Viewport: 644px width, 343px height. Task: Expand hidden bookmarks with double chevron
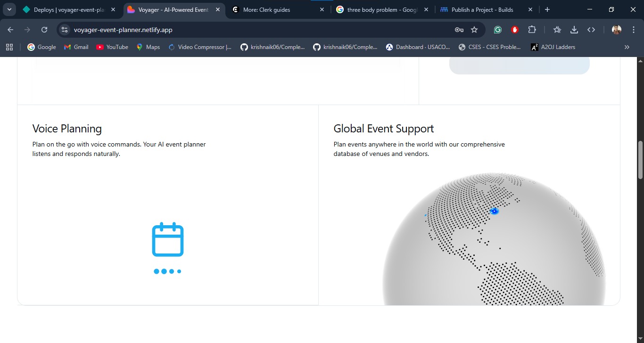(627, 47)
